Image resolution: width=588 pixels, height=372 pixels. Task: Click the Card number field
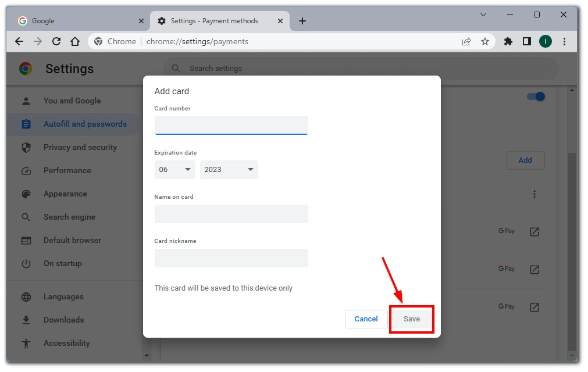coord(231,126)
